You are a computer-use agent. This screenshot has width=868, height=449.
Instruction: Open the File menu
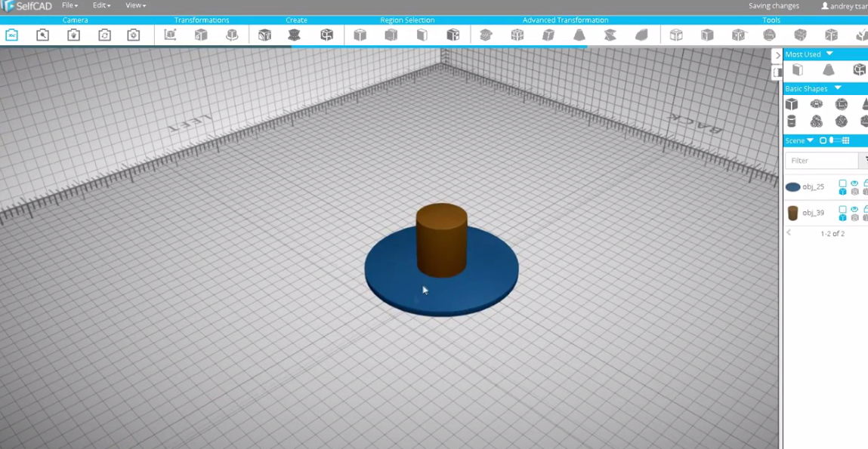(70, 5)
